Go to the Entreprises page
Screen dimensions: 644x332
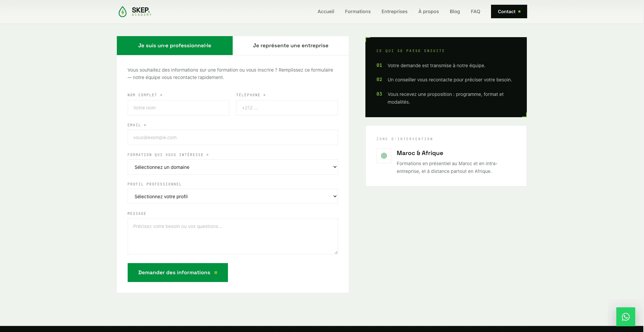pyautogui.click(x=394, y=11)
